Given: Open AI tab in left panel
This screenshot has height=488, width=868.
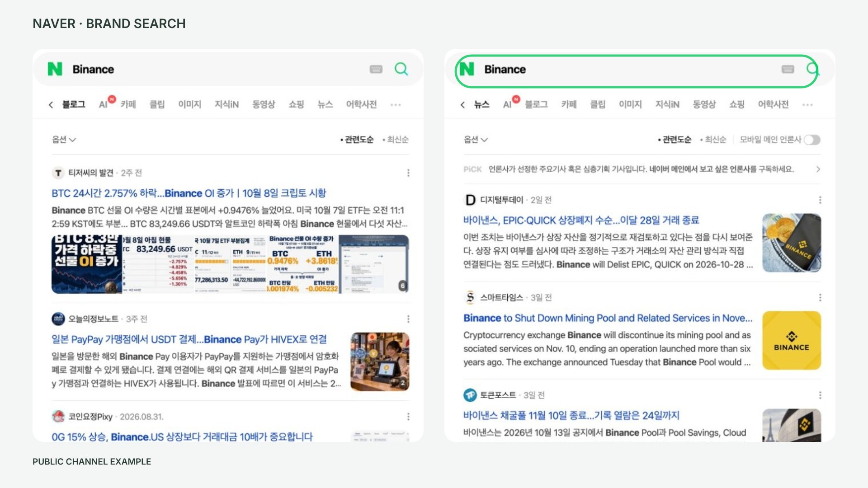Looking at the screenshot, I should click(x=103, y=105).
